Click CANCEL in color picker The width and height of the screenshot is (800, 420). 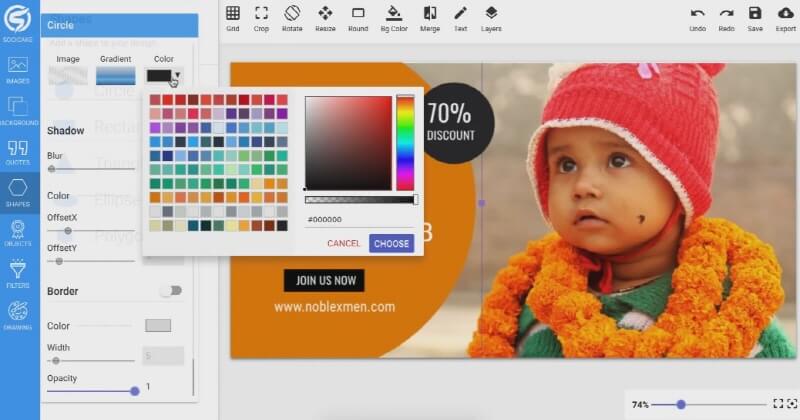point(343,243)
